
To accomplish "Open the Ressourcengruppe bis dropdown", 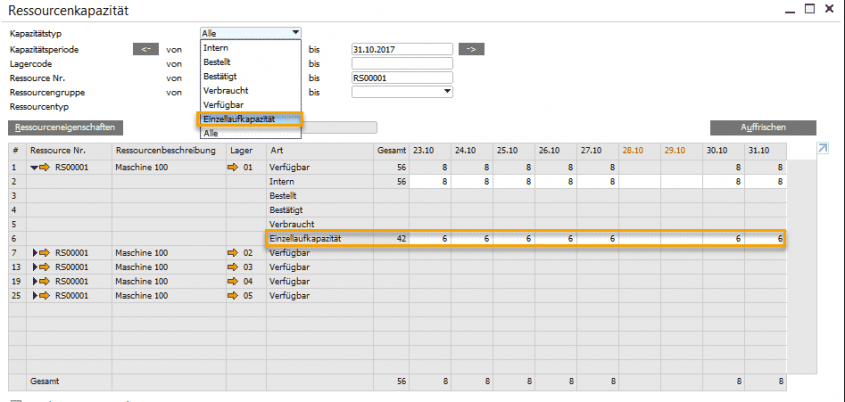I will [402, 92].
